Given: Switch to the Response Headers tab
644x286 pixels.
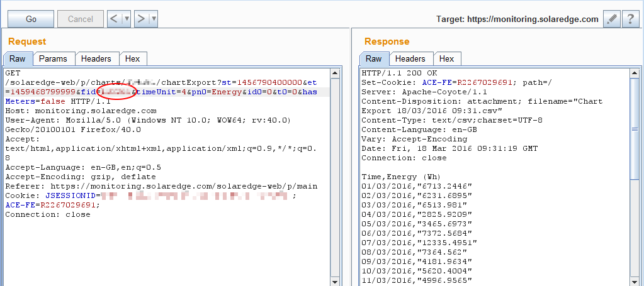Looking at the screenshot, I should click(410, 58).
